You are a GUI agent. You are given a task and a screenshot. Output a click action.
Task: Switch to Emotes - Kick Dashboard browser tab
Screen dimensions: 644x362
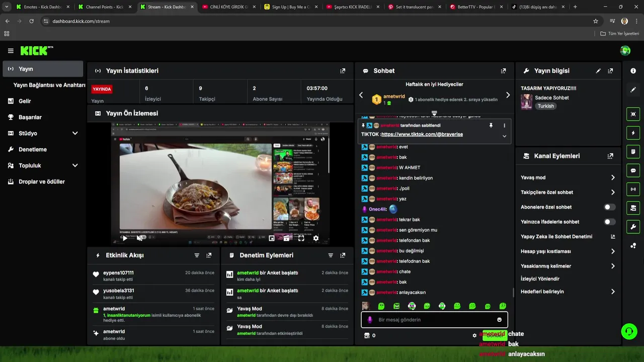coord(42,7)
